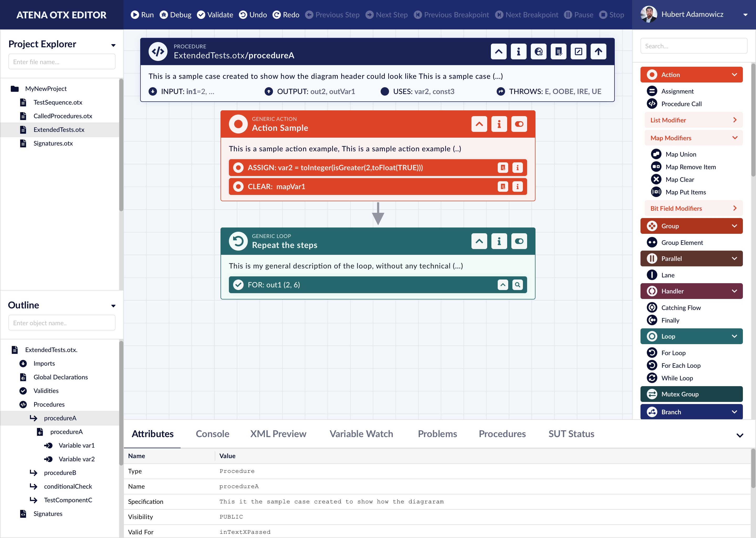Open the Problems tab
Image resolution: width=756 pixels, height=538 pixels.
pos(437,434)
